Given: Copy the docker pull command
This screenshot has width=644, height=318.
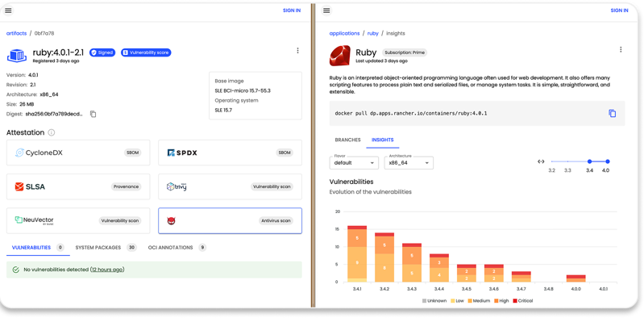Looking at the screenshot, I should (x=612, y=113).
